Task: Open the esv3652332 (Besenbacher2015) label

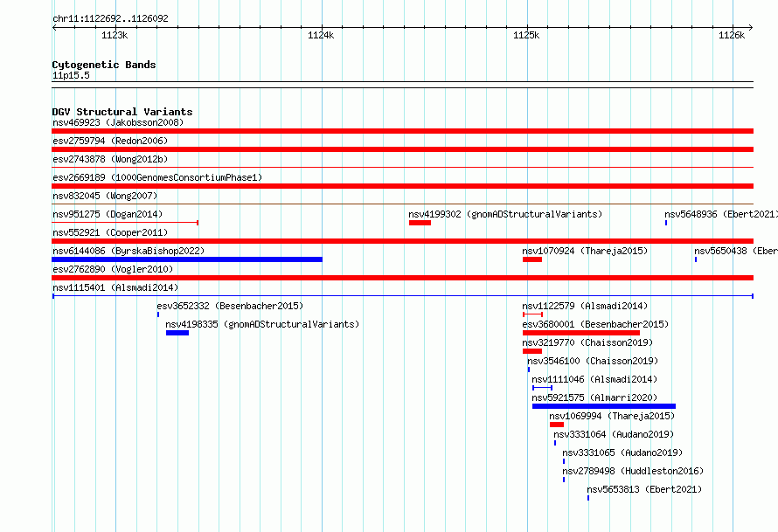Action: 230,306
